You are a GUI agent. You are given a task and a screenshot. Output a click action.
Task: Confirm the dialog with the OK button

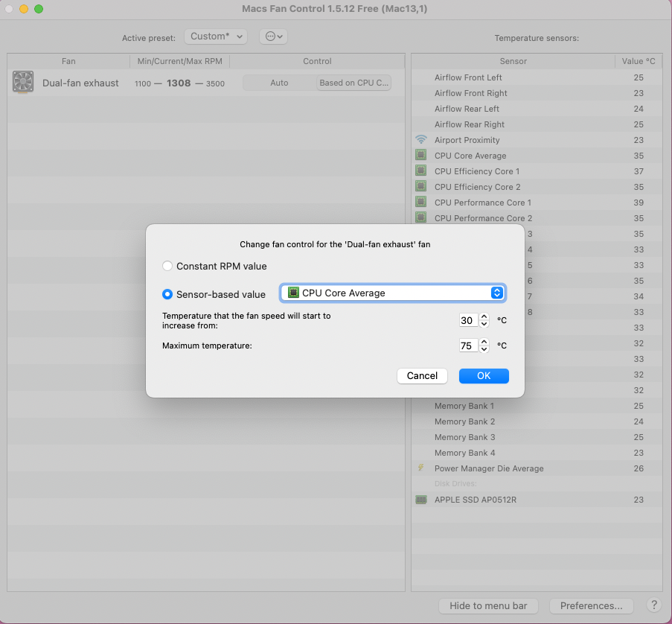tap(484, 376)
